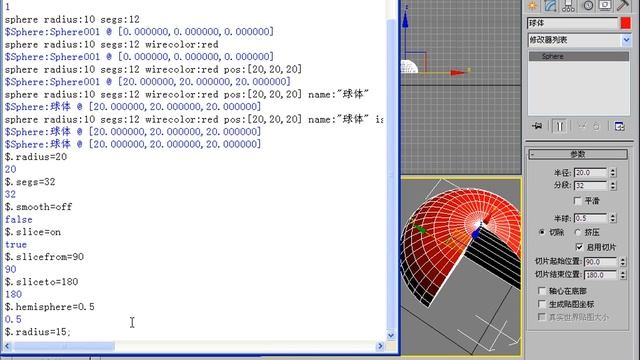Click the vertical scrollbar thumb in listener
Image resolution: width=640 pixels, height=360 pixels.
tap(391, 173)
